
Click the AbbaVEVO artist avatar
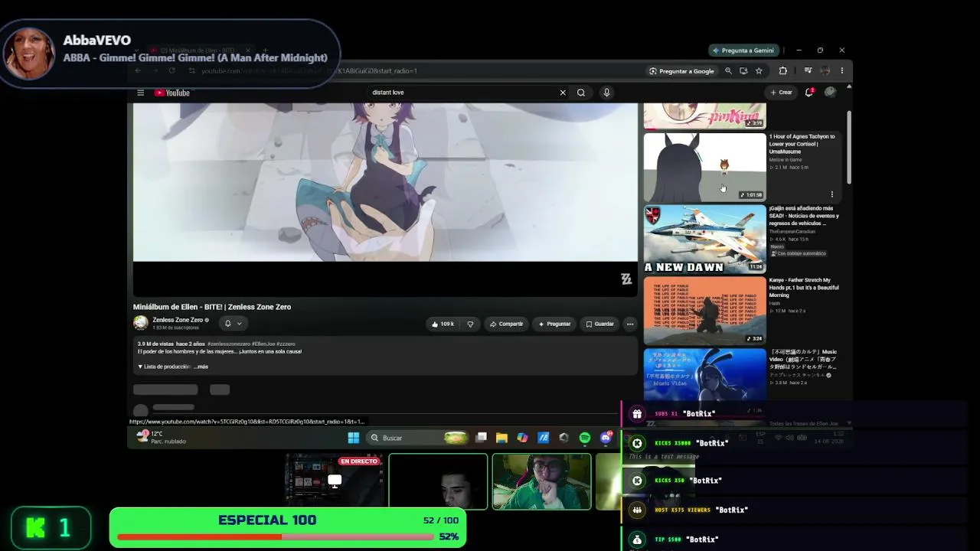[x=29, y=54]
